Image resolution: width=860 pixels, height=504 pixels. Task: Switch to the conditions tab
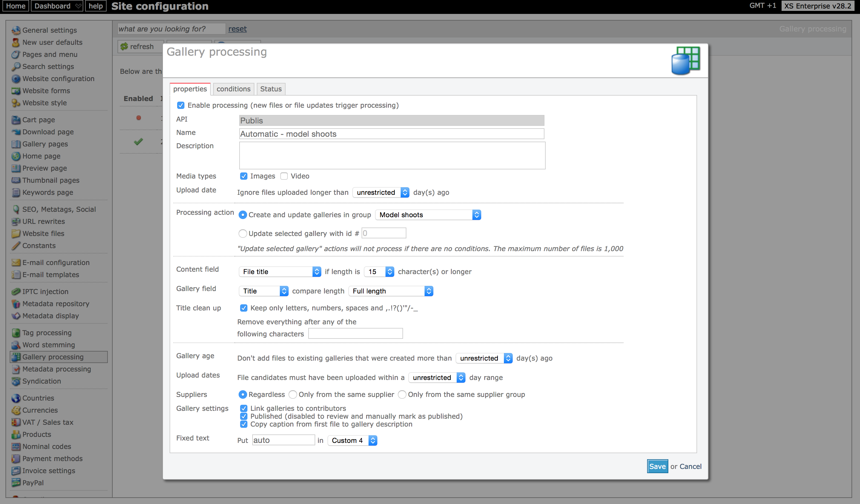pos(233,89)
